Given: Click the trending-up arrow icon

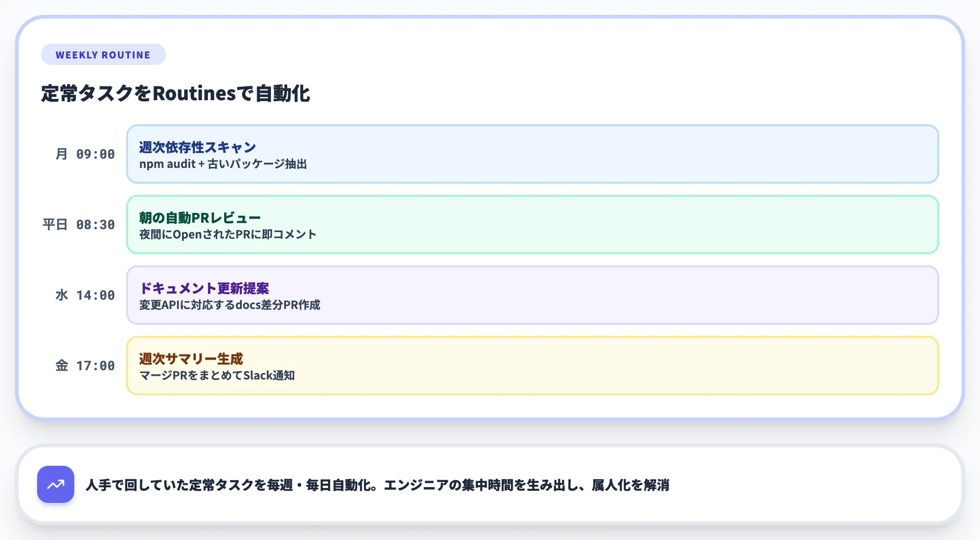Looking at the screenshot, I should 56,484.
